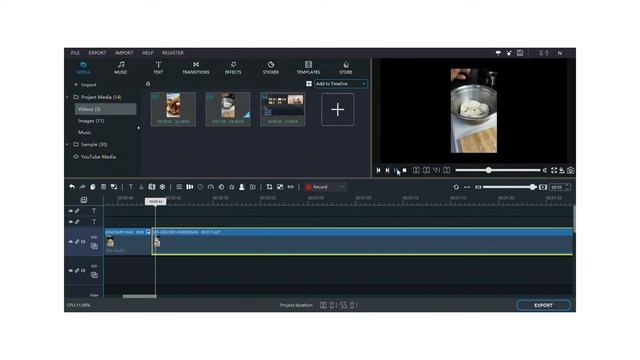The width and height of the screenshot is (640, 360).
Task: Click the timeline time field stepper arrows
Action: [568, 187]
